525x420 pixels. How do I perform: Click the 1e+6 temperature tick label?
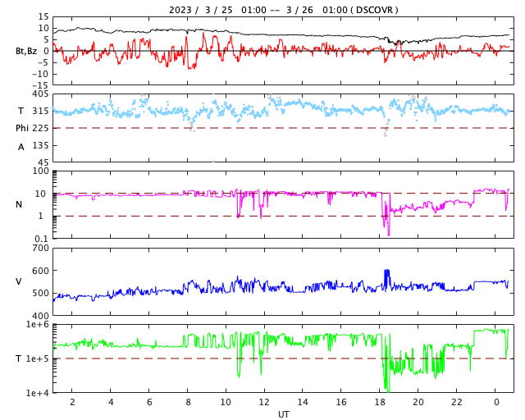click(x=37, y=325)
